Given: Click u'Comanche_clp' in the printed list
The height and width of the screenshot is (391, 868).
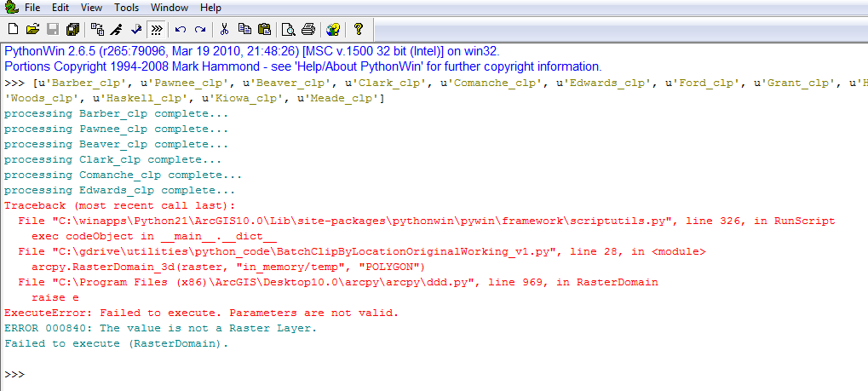Looking at the screenshot, I should coord(491,83).
